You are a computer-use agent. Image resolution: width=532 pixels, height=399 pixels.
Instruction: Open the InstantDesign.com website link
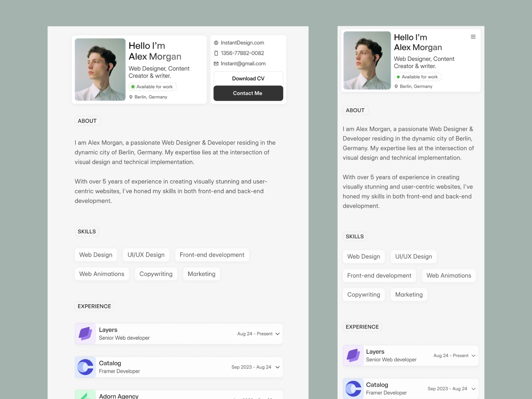coord(242,43)
